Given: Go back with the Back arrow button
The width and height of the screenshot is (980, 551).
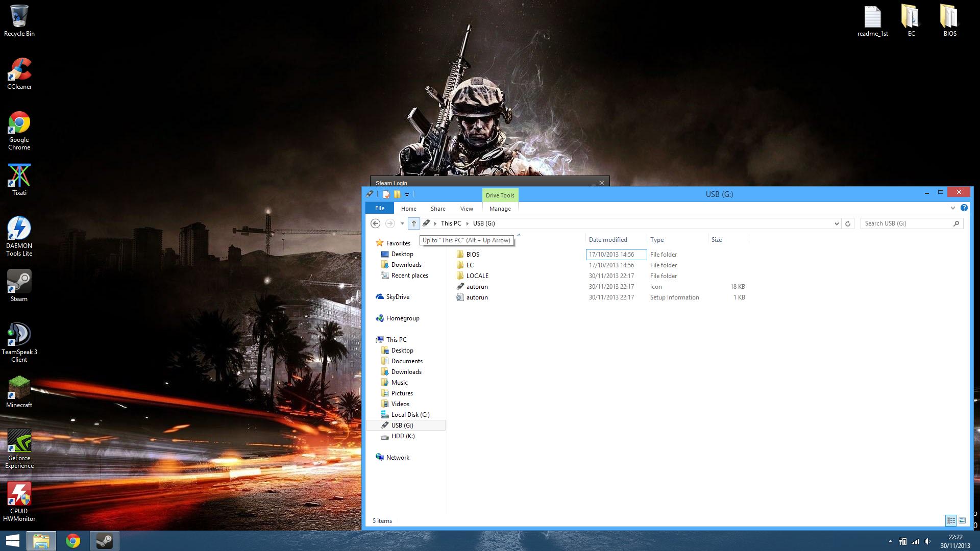Looking at the screenshot, I should [x=375, y=223].
